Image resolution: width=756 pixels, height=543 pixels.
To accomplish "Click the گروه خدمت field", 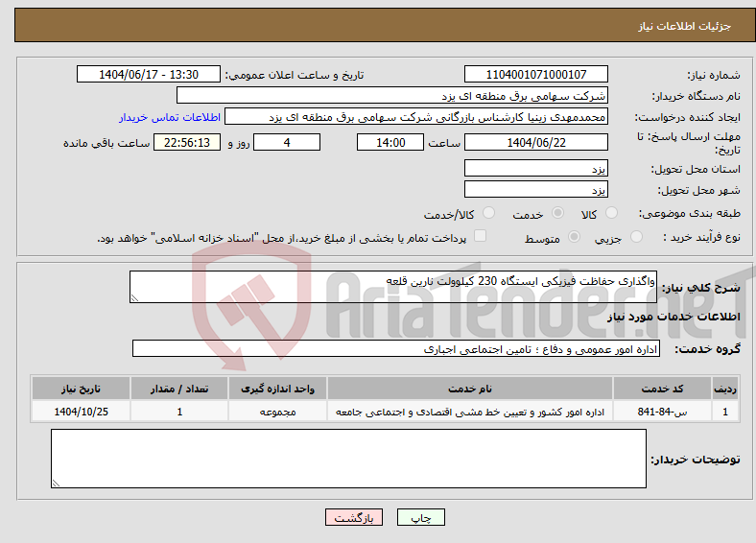I will (x=396, y=348).
